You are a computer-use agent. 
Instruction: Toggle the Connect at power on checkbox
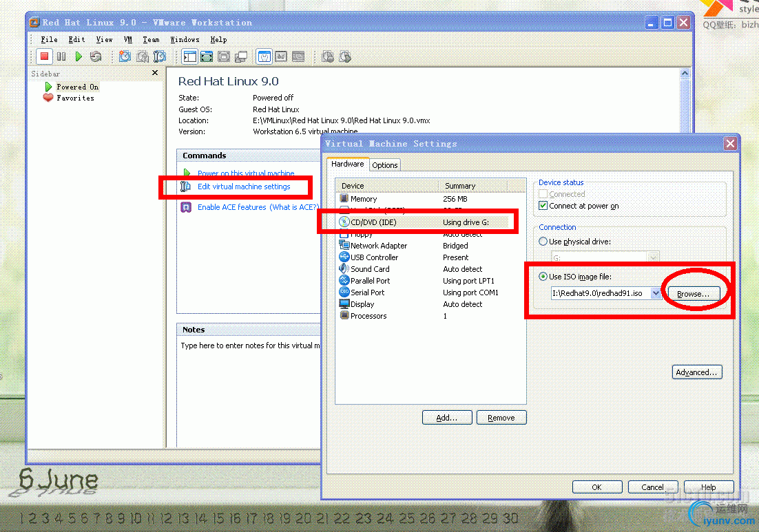tap(543, 206)
